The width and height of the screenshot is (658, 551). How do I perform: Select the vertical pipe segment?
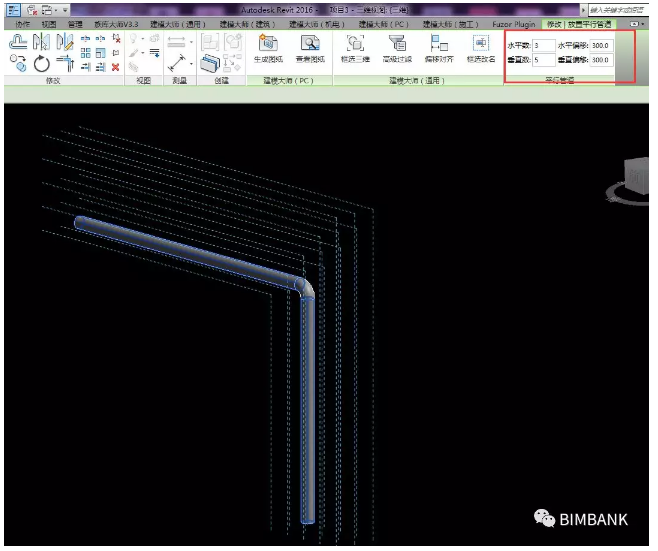tap(308, 410)
